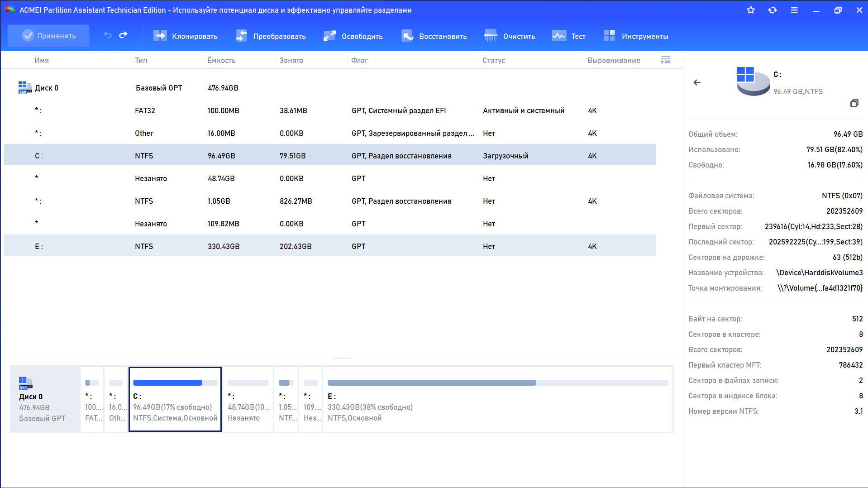Click the refresh icon in title bar

click(773, 10)
